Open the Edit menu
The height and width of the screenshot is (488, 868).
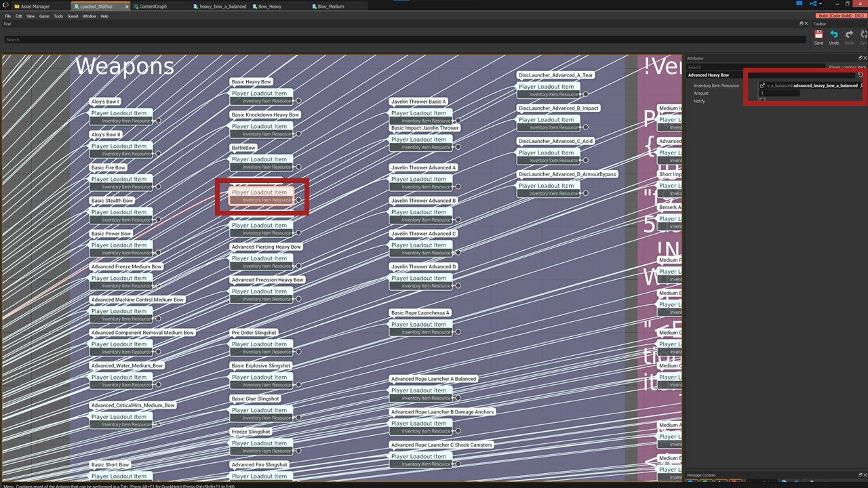[19, 16]
